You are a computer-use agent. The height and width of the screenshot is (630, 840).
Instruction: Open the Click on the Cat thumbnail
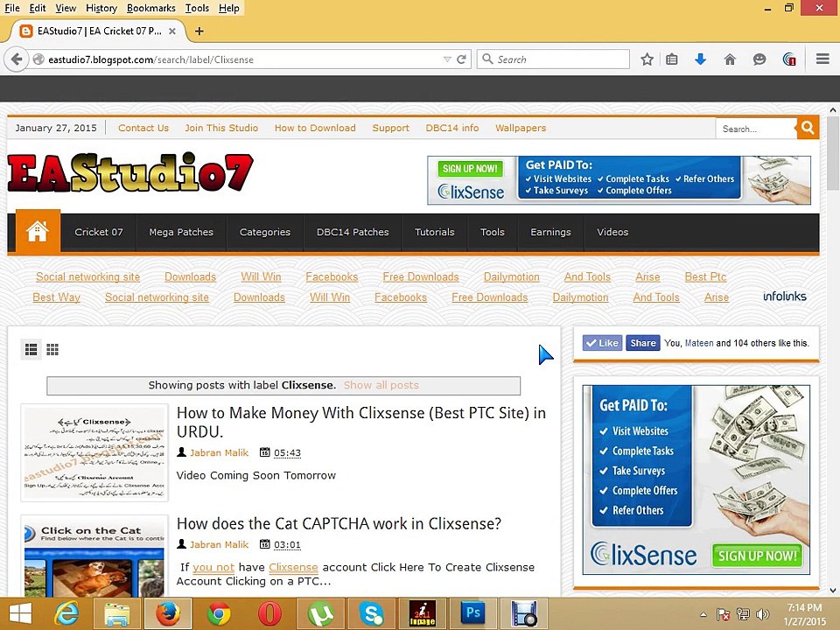(x=94, y=557)
